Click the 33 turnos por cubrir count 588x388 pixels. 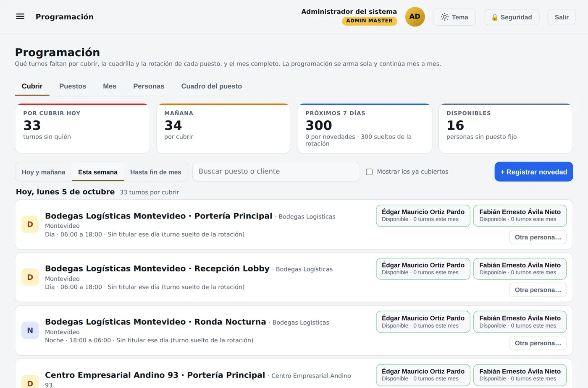click(x=149, y=192)
